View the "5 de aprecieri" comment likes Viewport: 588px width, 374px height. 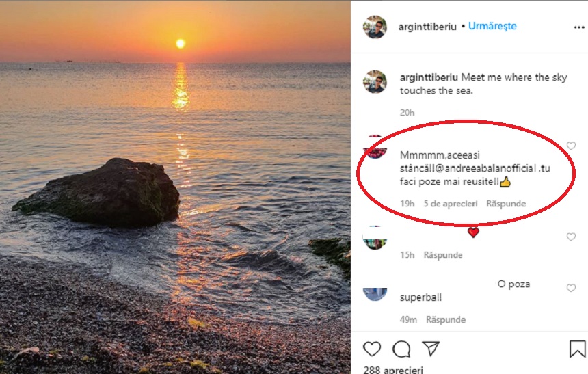451,204
